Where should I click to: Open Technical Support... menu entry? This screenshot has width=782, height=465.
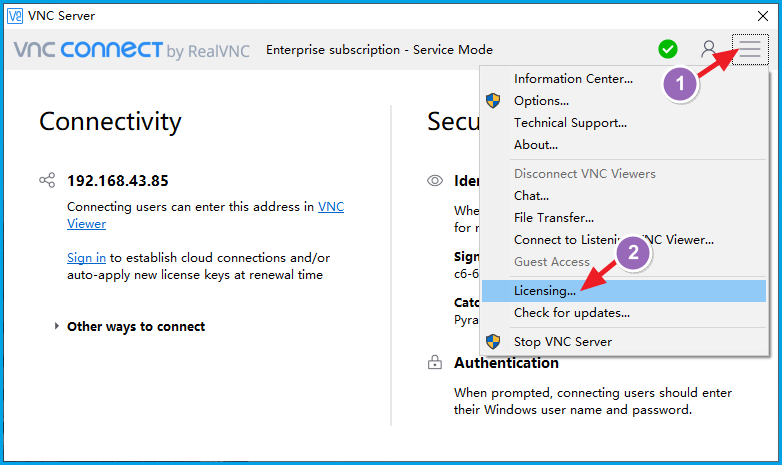[x=623, y=123]
